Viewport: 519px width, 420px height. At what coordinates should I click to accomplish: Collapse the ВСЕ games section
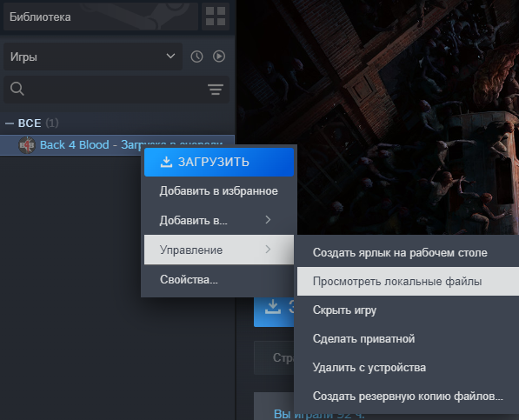point(10,123)
